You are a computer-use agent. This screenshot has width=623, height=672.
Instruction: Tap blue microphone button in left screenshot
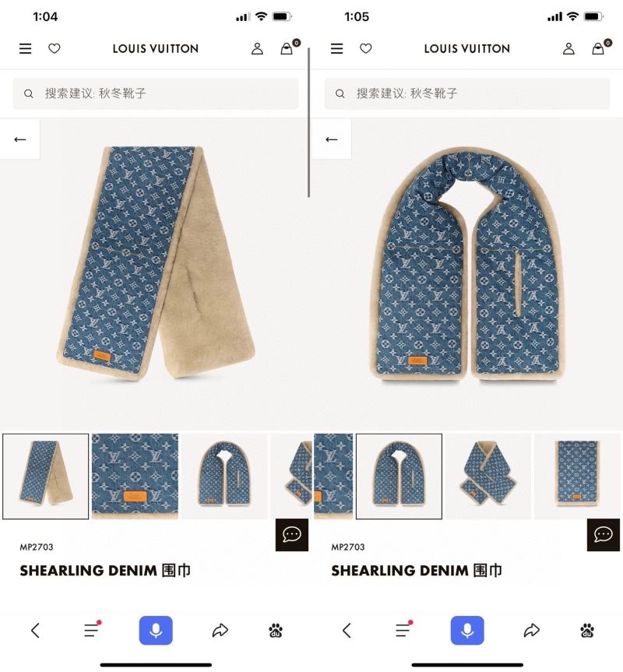click(156, 631)
